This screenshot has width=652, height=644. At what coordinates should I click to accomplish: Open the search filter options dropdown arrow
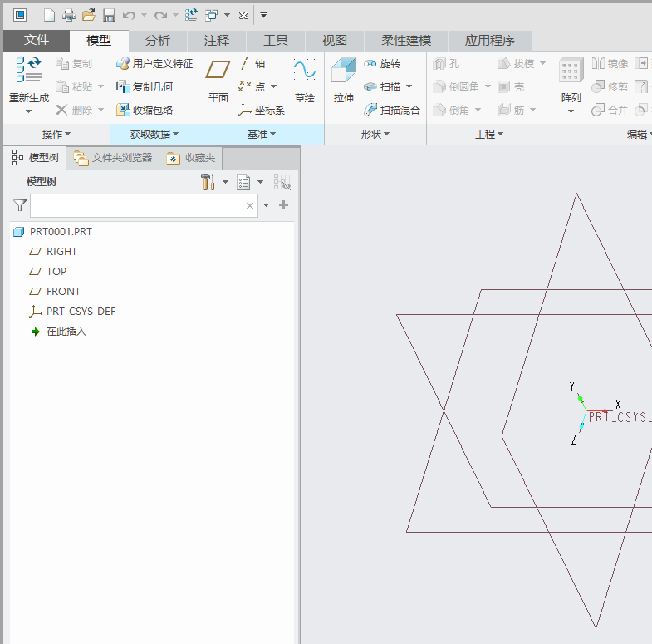[x=266, y=205]
